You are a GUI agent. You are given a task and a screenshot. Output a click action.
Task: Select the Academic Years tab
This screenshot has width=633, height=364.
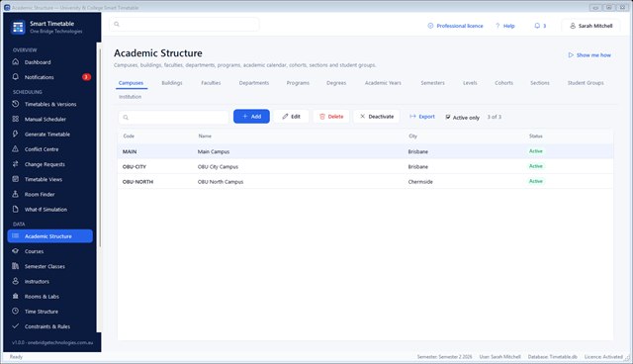[x=383, y=83]
